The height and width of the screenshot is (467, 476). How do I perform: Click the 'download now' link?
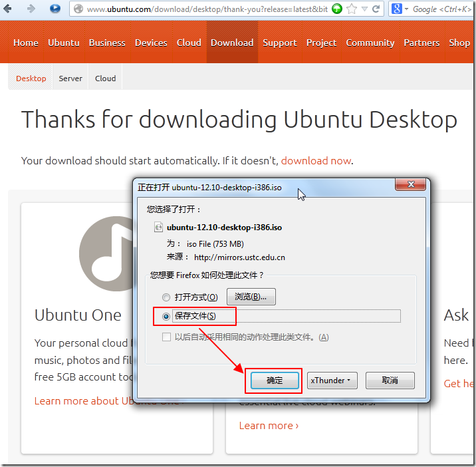tap(316, 160)
